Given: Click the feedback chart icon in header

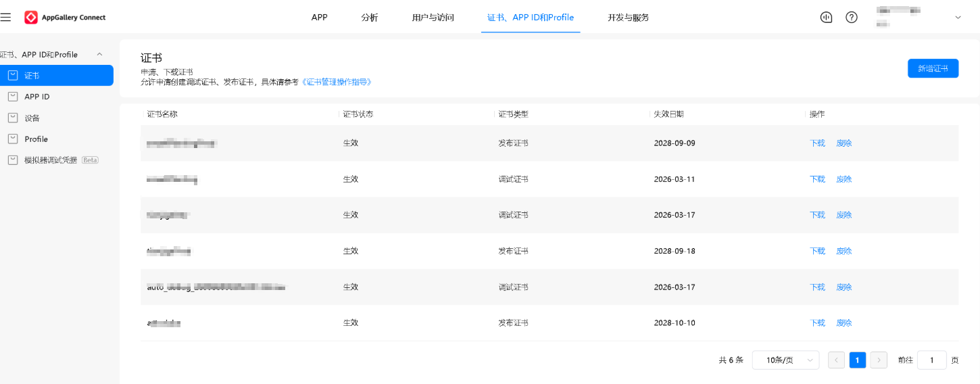Looking at the screenshot, I should point(826,18).
